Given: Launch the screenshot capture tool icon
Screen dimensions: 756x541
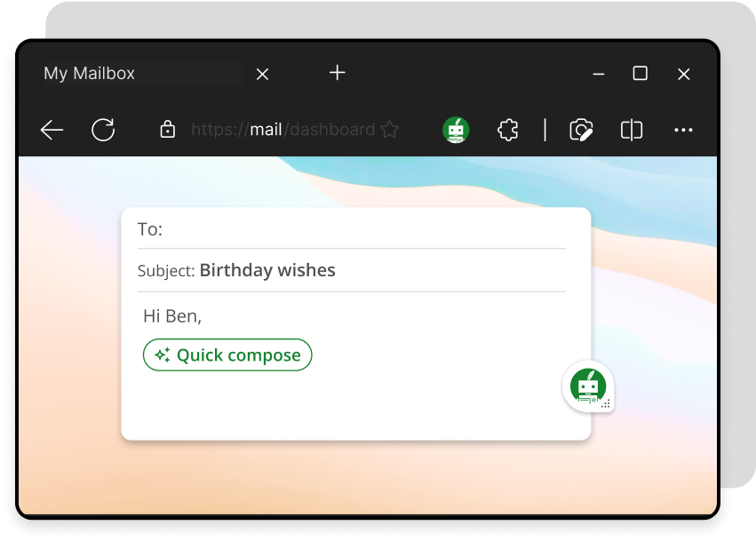Looking at the screenshot, I should pyautogui.click(x=581, y=131).
